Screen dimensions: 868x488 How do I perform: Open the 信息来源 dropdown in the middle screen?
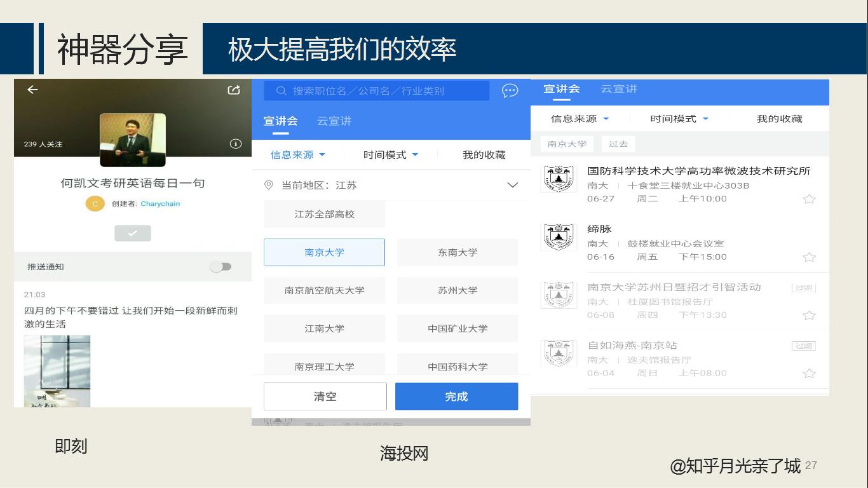click(x=297, y=154)
